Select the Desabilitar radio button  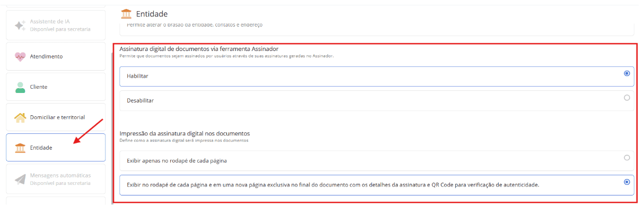pyautogui.click(x=627, y=98)
